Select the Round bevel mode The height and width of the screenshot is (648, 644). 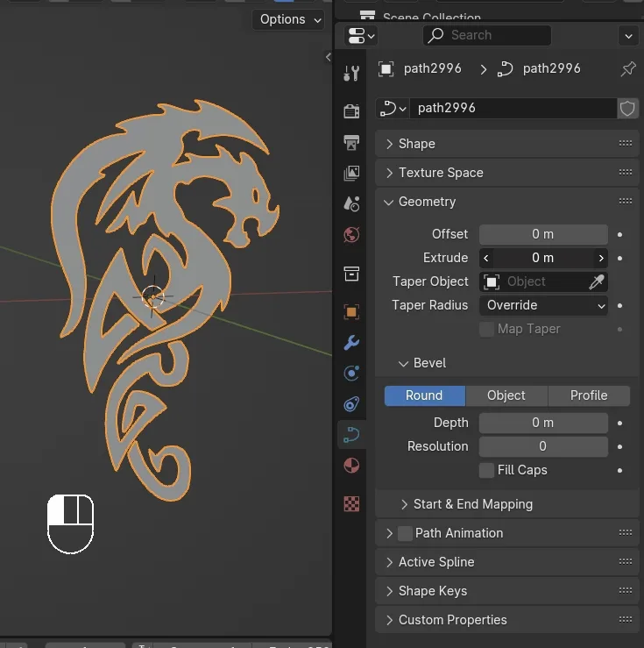click(425, 395)
